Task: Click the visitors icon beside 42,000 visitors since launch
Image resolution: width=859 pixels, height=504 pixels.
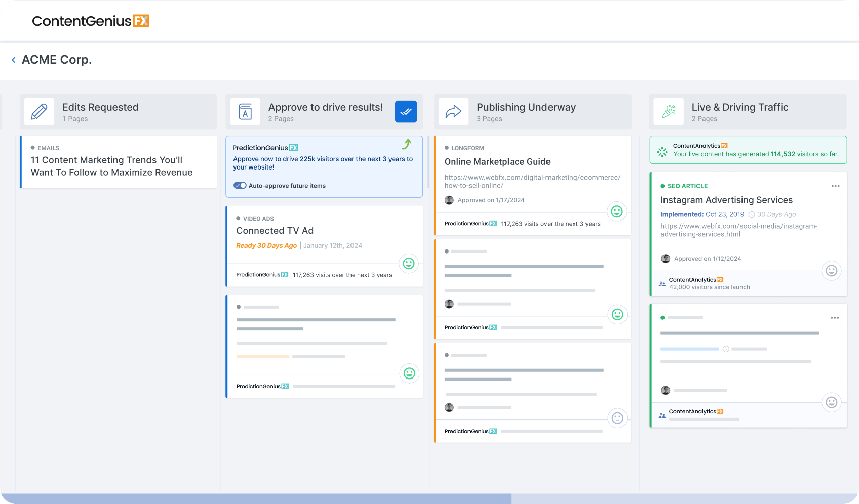Action: 662,283
